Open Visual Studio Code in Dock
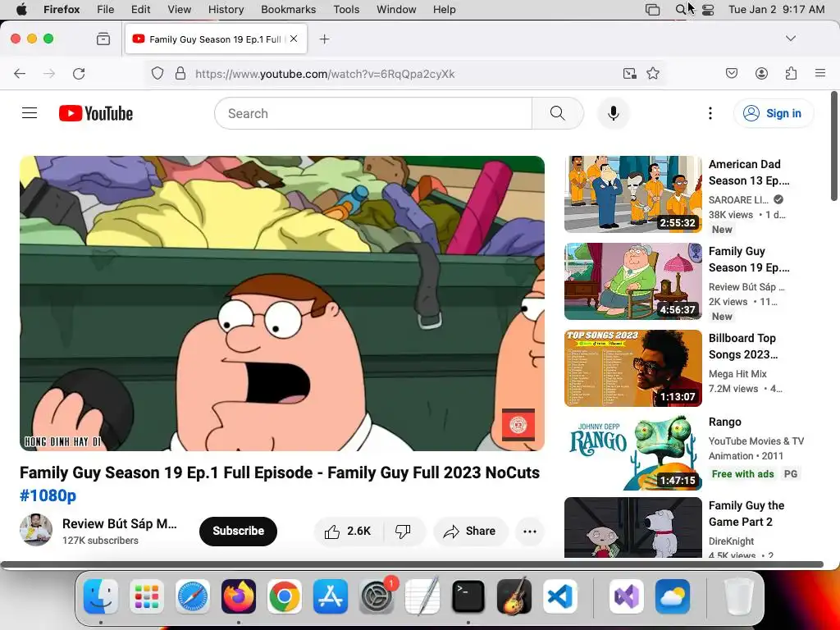840x630 pixels. coord(559,596)
